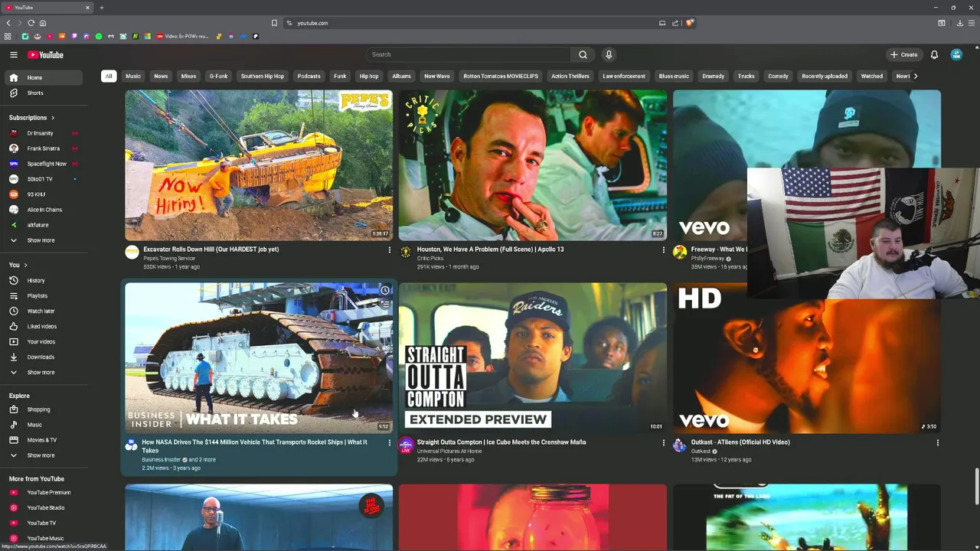980x551 pixels.
Task: Select the G-Funk filter chip
Action: [x=218, y=76]
